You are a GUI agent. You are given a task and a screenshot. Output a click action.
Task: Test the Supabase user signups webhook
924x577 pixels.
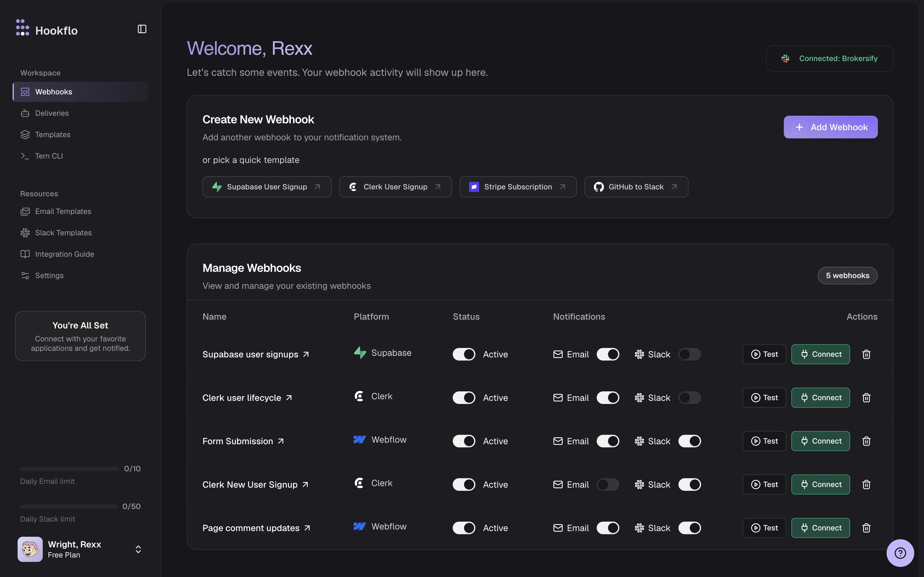(764, 354)
